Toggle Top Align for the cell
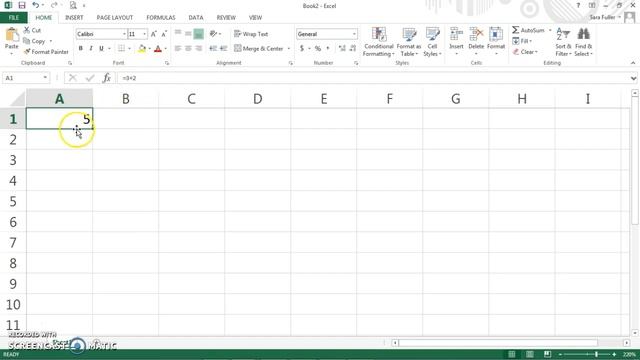The height and width of the screenshot is (360, 640). pos(178,34)
